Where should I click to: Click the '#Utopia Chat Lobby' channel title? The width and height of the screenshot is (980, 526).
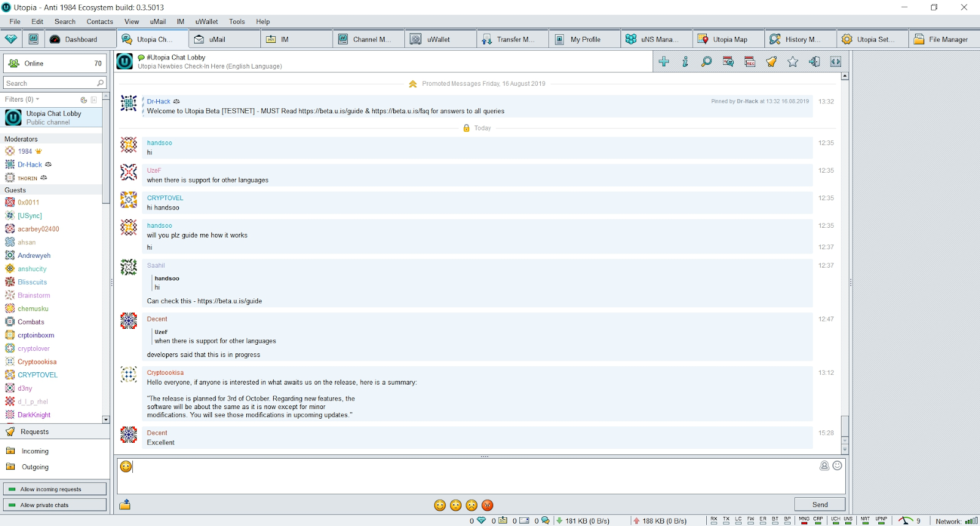[x=176, y=57]
